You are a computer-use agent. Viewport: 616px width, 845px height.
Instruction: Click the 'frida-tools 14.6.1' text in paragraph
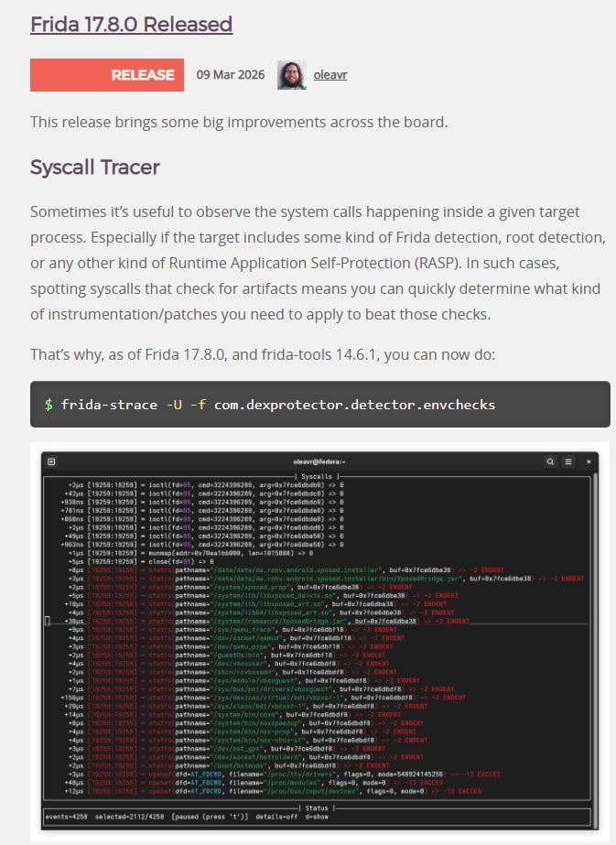click(x=319, y=354)
